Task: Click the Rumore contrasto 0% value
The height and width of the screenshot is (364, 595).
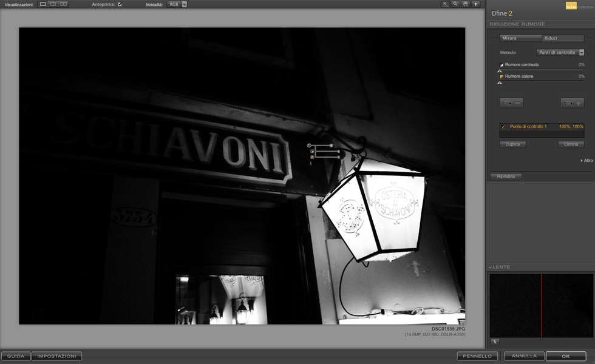Action: point(582,65)
